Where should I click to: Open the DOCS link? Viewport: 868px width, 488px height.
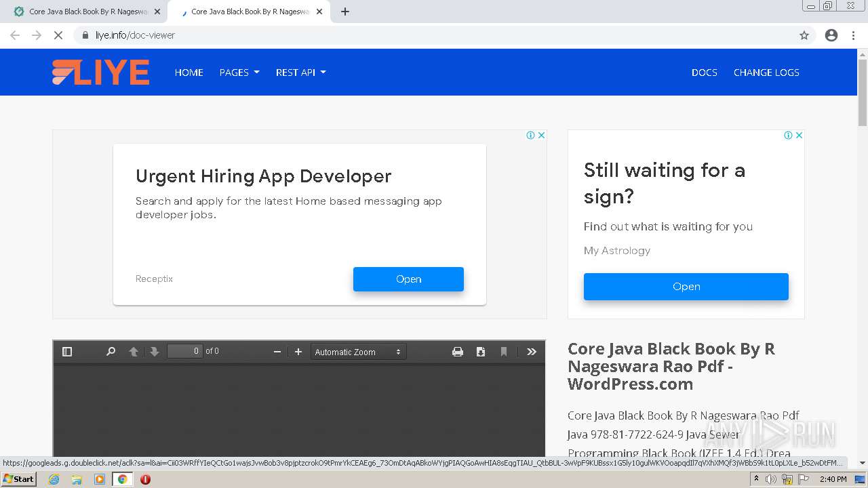(x=705, y=73)
